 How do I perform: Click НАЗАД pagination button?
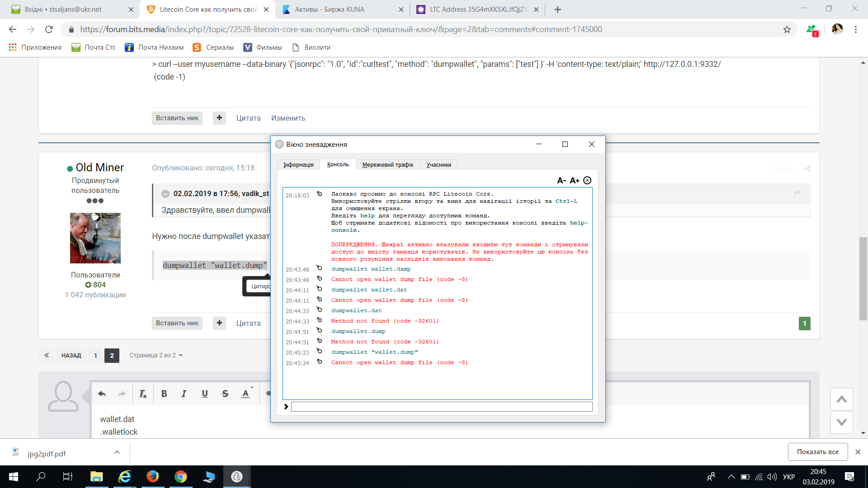point(71,356)
